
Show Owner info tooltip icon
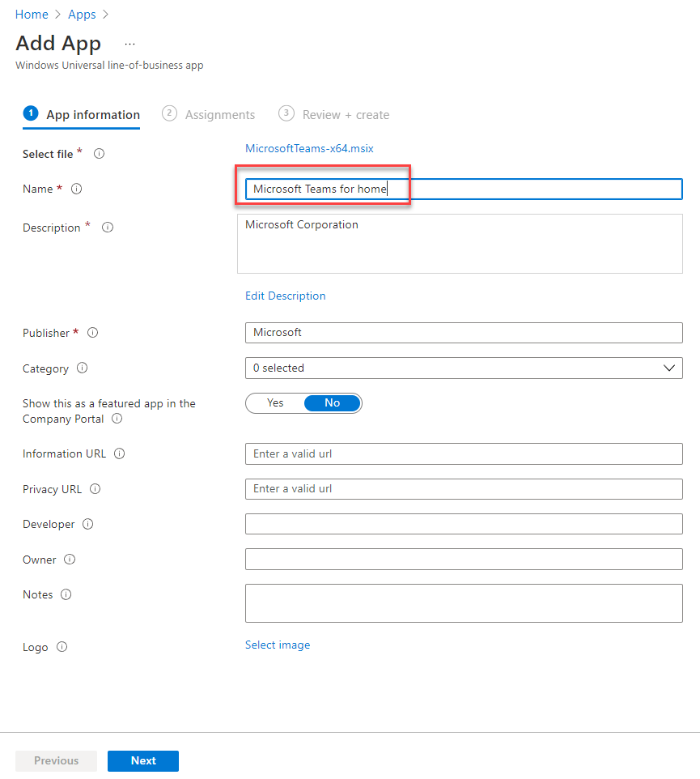click(x=70, y=560)
